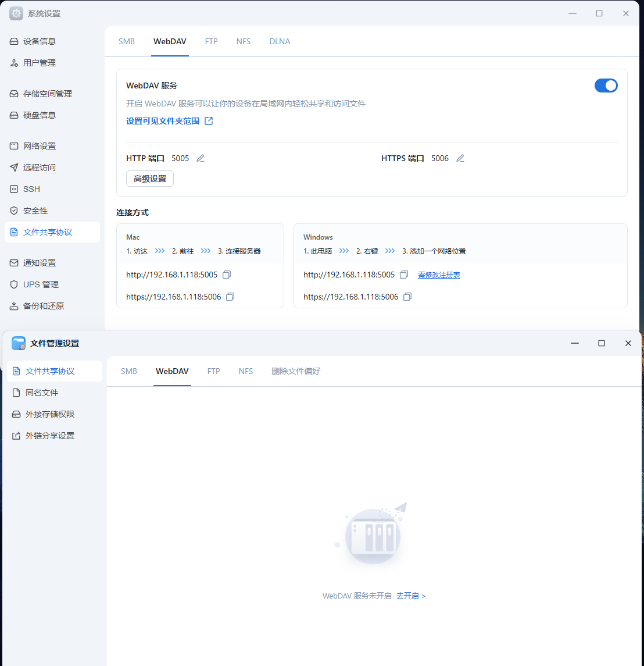The width and height of the screenshot is (644, 666).
Task: Close the 文件管理设置 window
Action: tap(628, 343)
